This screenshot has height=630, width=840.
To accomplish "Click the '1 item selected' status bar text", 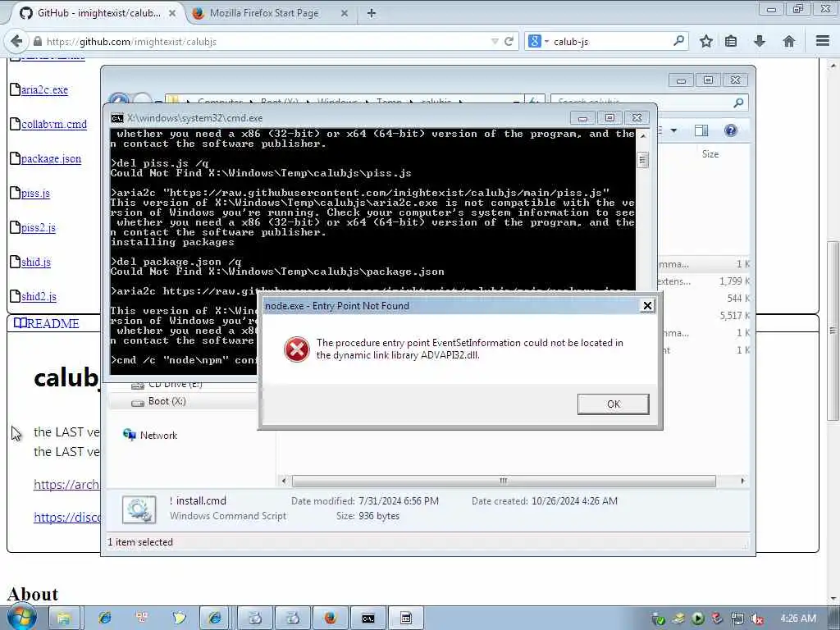I will click(139, 542).
